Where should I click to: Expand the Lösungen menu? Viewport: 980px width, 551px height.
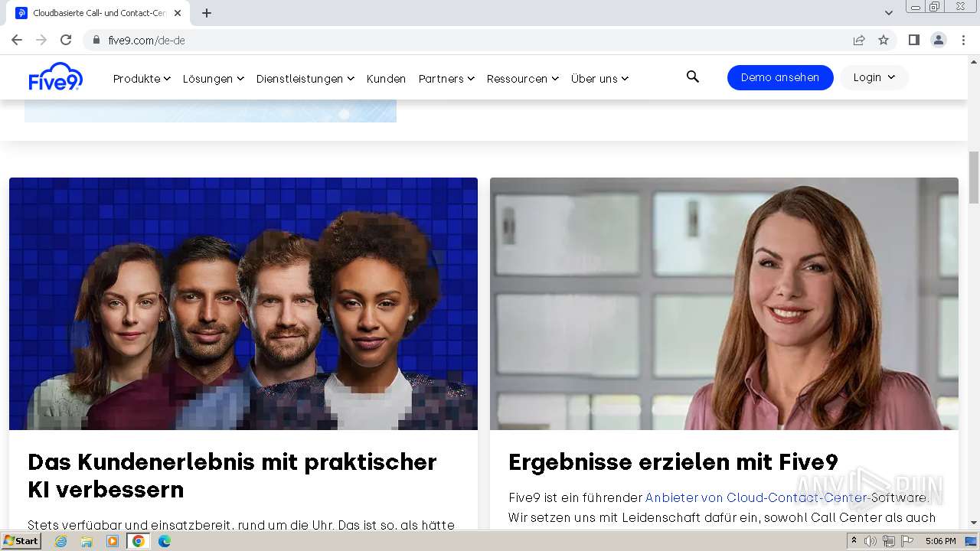click(214, 78)
